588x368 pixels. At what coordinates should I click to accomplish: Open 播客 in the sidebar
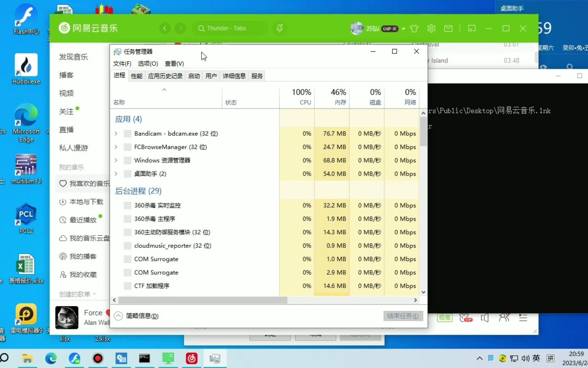(66, 75)
